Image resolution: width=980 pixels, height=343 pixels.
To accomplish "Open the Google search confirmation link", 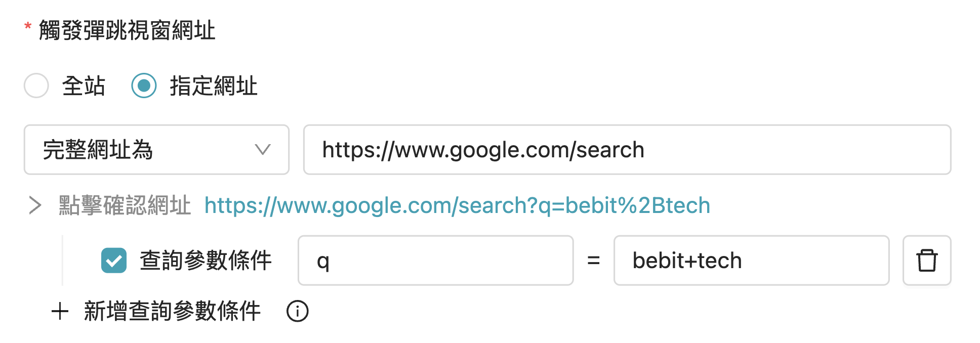I will tap(456, 205).
